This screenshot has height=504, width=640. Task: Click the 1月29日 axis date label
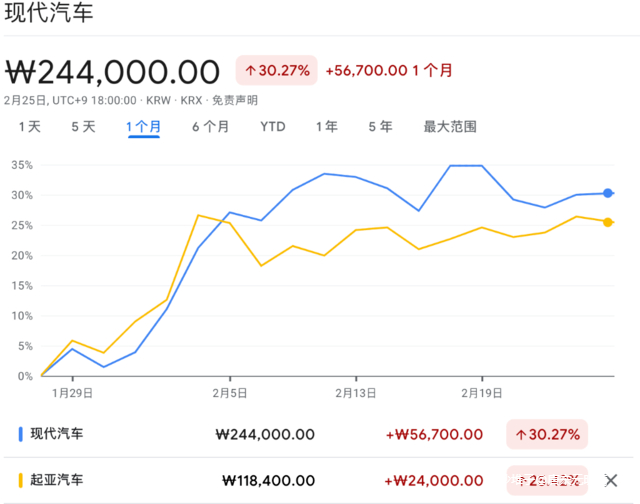72,393
